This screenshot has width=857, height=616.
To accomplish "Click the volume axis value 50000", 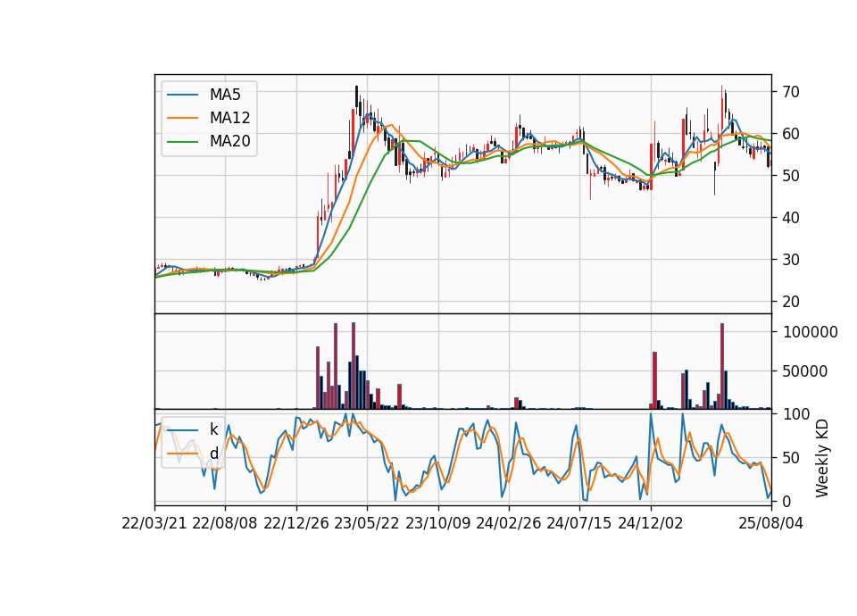I will 805,371.
